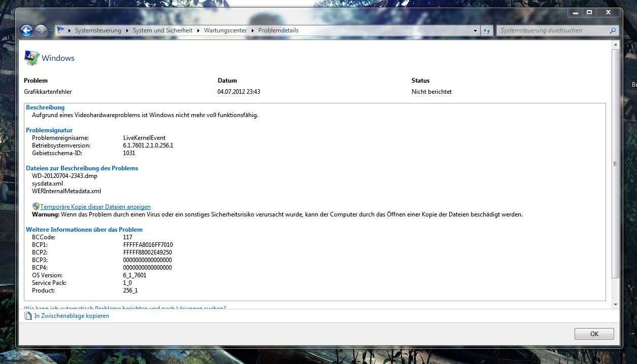
Task: Click OS version value 6.1.7601.2.1.0.256.1
Action: pyautogui.click(x=148, y=145)
